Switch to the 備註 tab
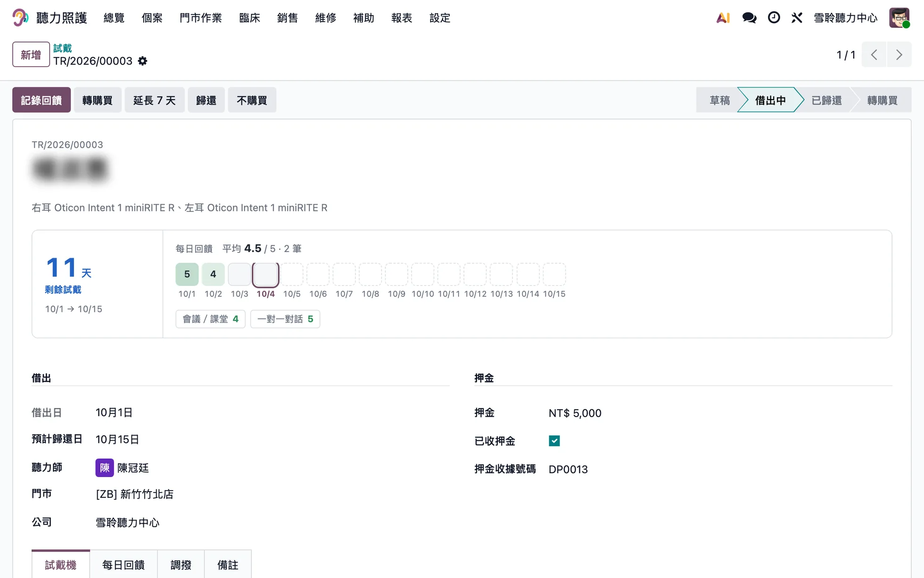Screen dimensions: 924x578 (x=228, y=564)
